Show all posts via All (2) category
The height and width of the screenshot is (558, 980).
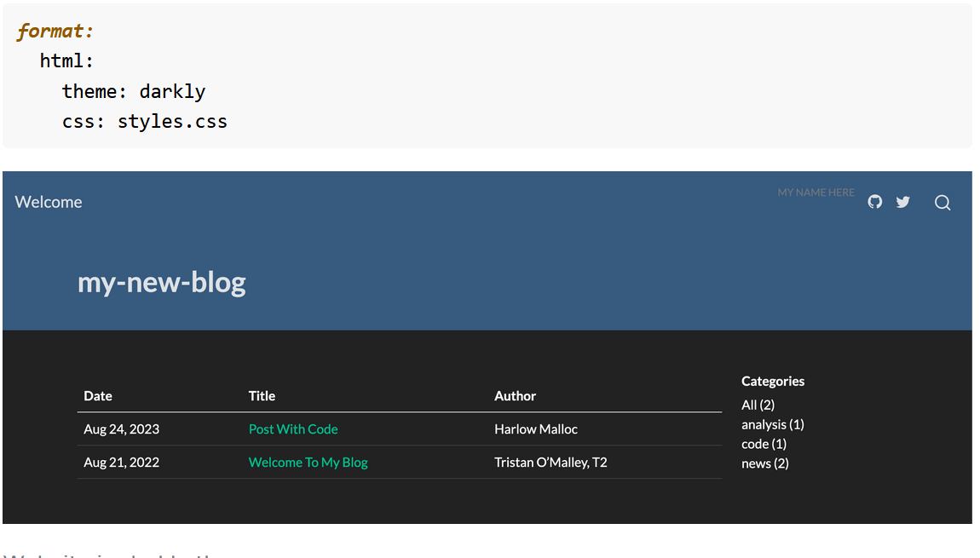point(758,405)
